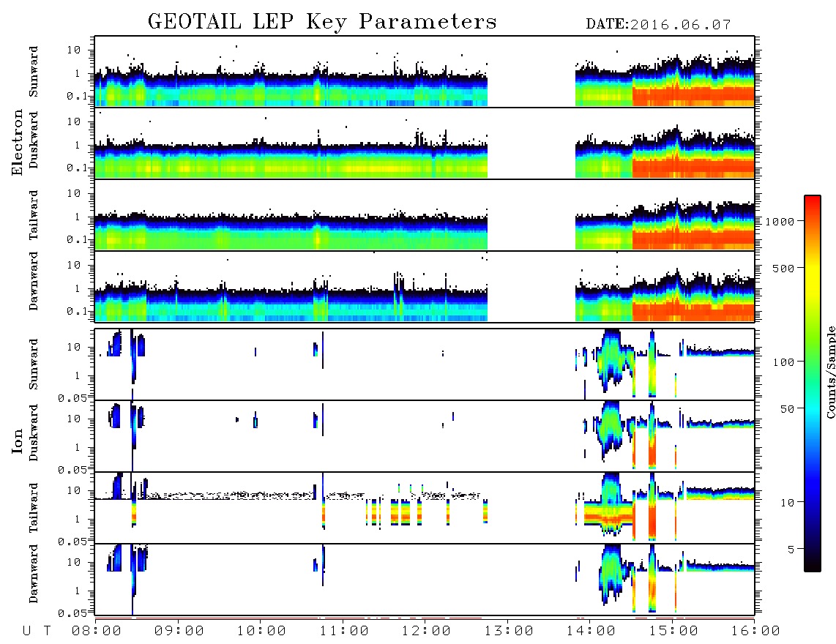This screenshot has width=836, height=644.
Task: Click the Ion Sunward spectrogram panel
Action: [425, 364]
